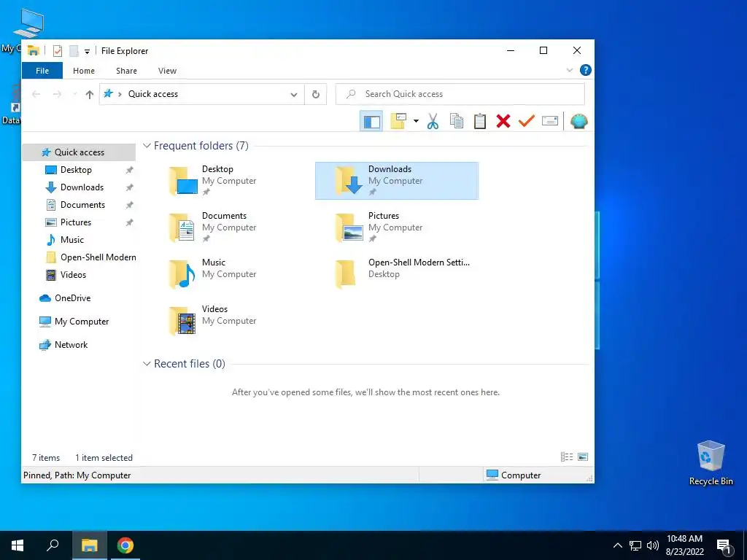Expand the ribbon with the chevron

click(x=569, y=70)
